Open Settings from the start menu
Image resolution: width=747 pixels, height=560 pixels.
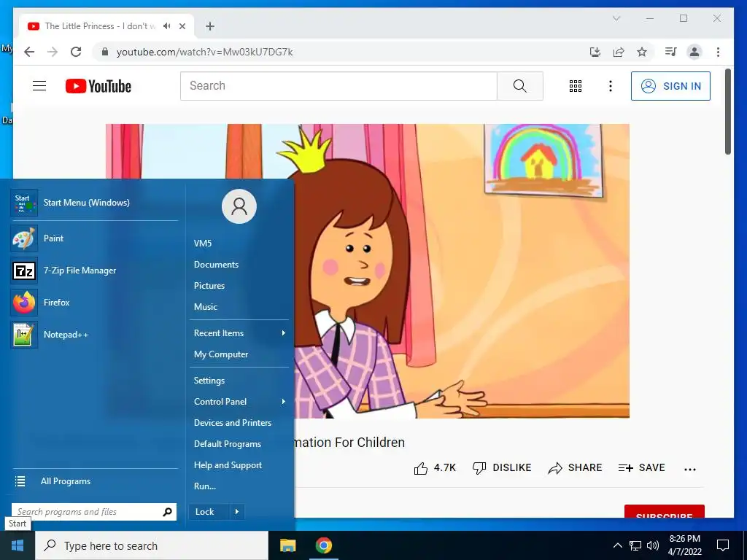tap(209, 381)
